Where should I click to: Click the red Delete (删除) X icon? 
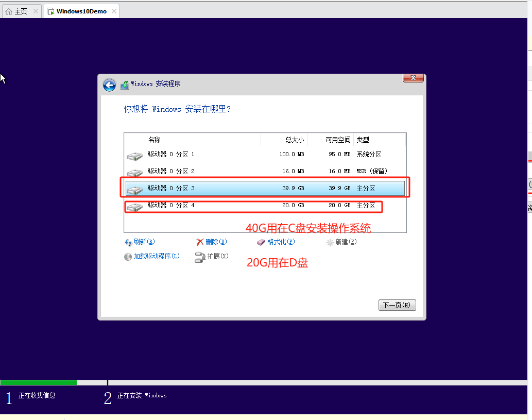(x=200, y=242)
